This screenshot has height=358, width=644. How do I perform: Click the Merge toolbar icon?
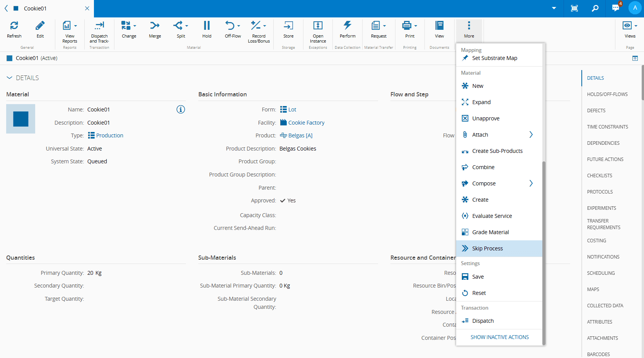click(x=155, y=26)
